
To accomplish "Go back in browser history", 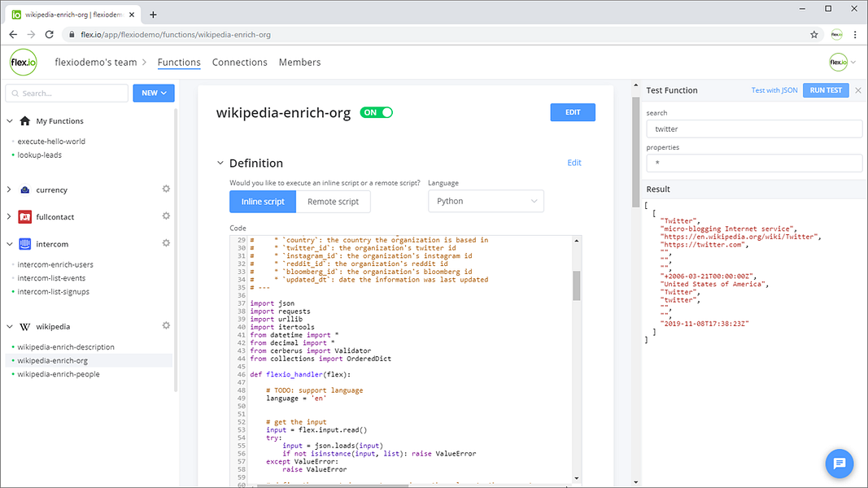I will tap(13, 34).
